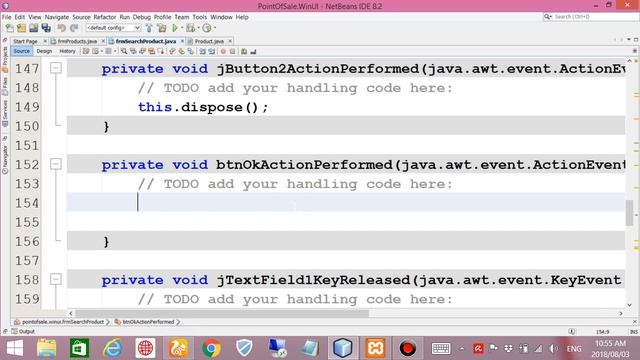
Task: Switch to the History view
Action: 67,51
